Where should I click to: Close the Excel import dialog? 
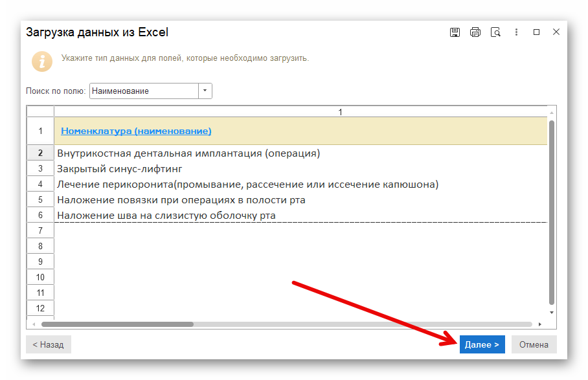[x=556, y=32]
